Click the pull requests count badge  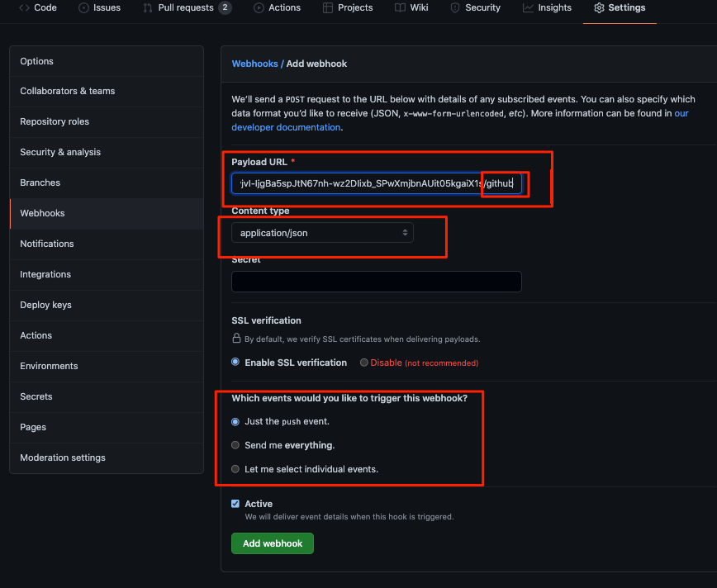coord(225,7)
